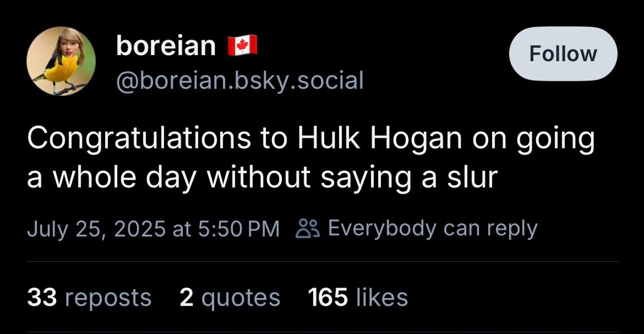Click the number 165 in like count
The width and height of the screenshot is (644, 334).
[328, 297]
